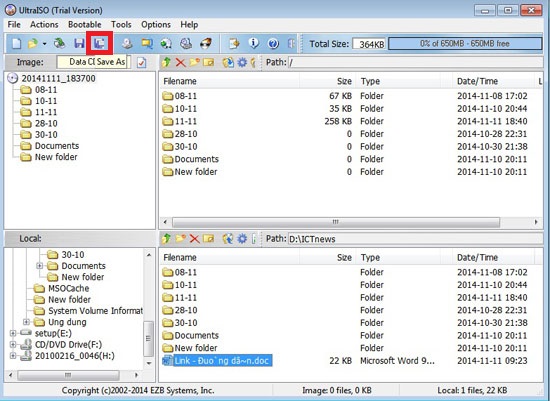
Task: Click the Rename folder icon in Local toolbar
Action: pyautogui.click(x=208, y=239)
